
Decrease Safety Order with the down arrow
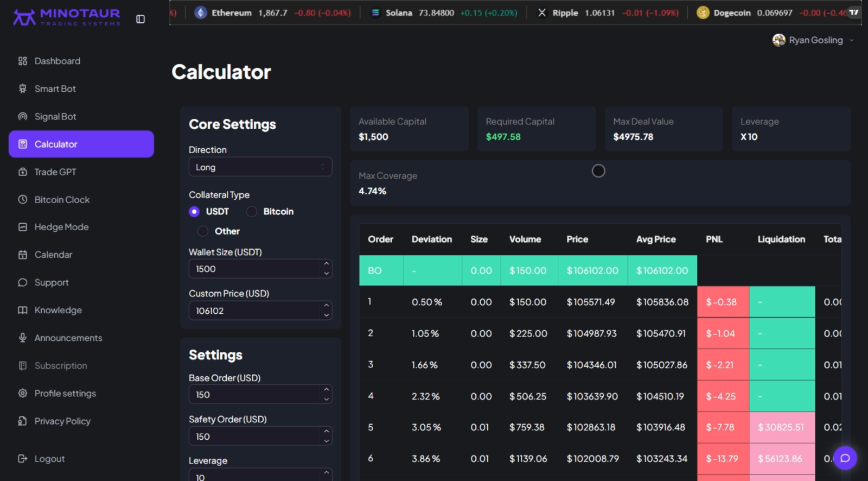click(x=327, y=441)
